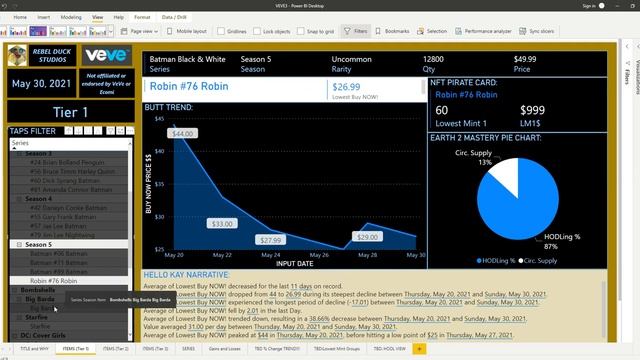Enable the Gridlines checkbox
The width and height of the screenshot is (640, 360).
pos(221,31)
